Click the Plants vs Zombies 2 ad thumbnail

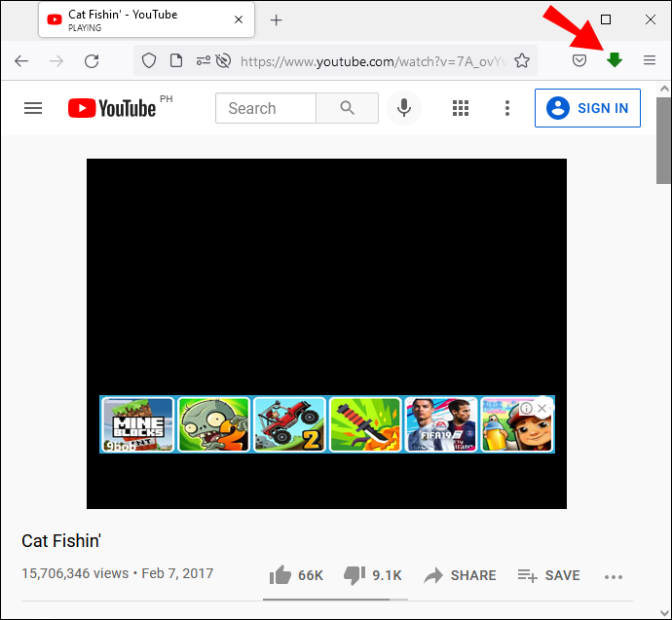point(213,424)
